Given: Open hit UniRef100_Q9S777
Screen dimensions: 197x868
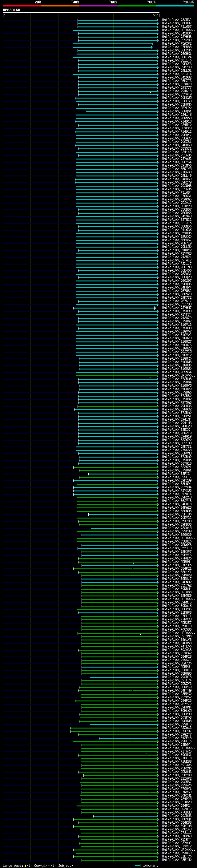Looking at the screenshot, I should [177, 88].
